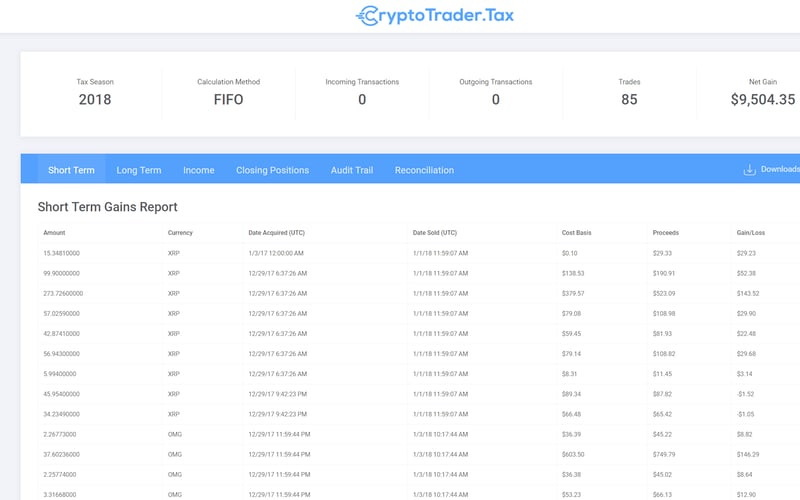Open the Income tab
800x500 pixels.
(x=198, y=170)
